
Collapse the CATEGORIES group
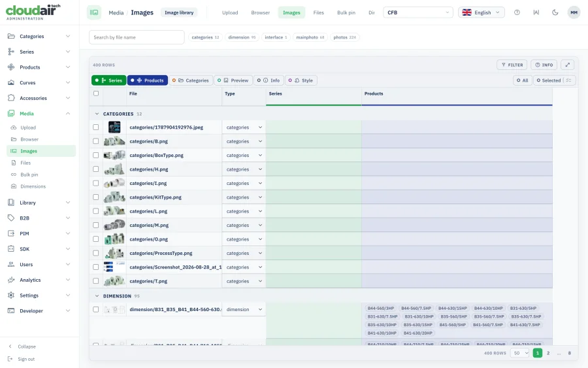coord(97,114)
